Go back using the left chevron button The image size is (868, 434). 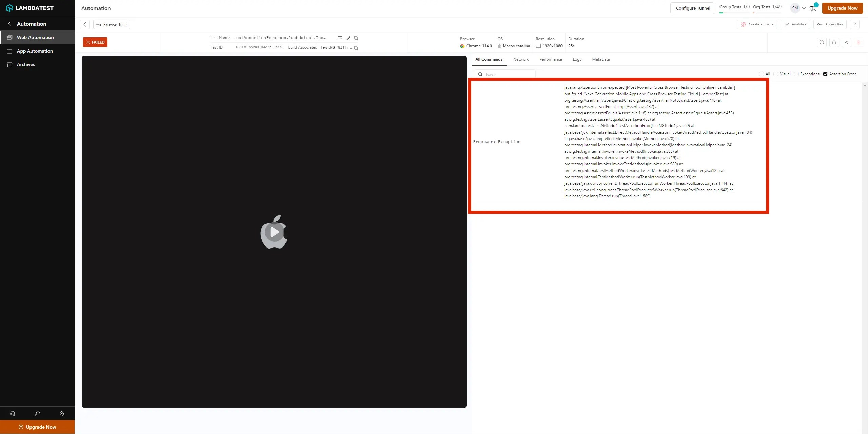click(x=85, y=24)
